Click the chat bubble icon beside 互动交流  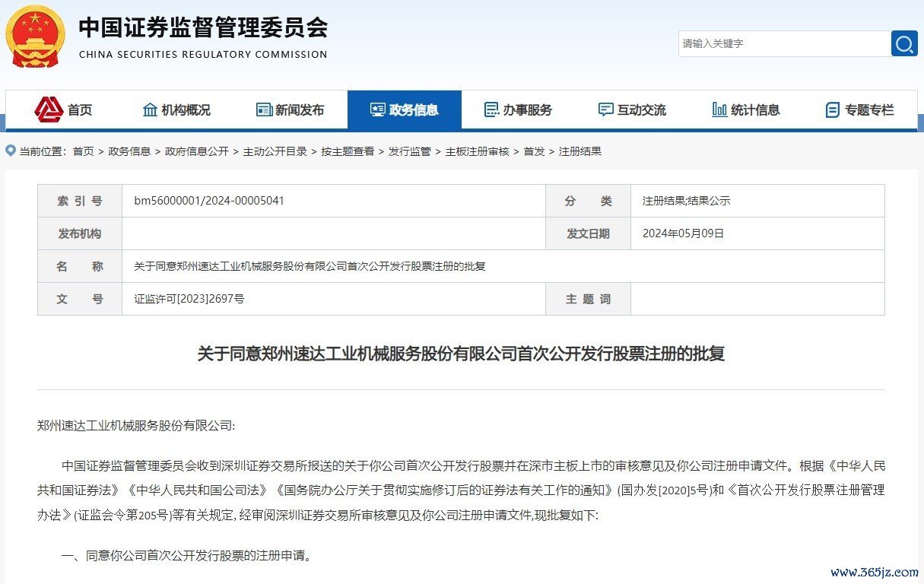[x=605, y=109]
